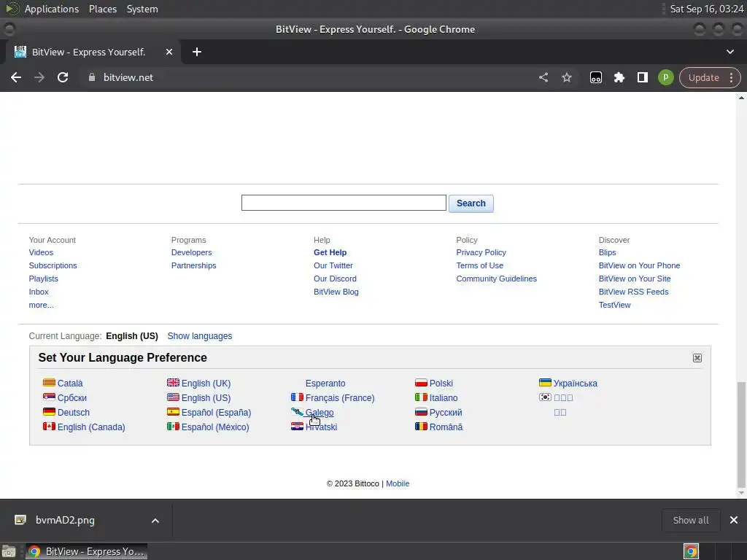
Task: Open a new tab with plus icon
Action: [x=197, y=52]
